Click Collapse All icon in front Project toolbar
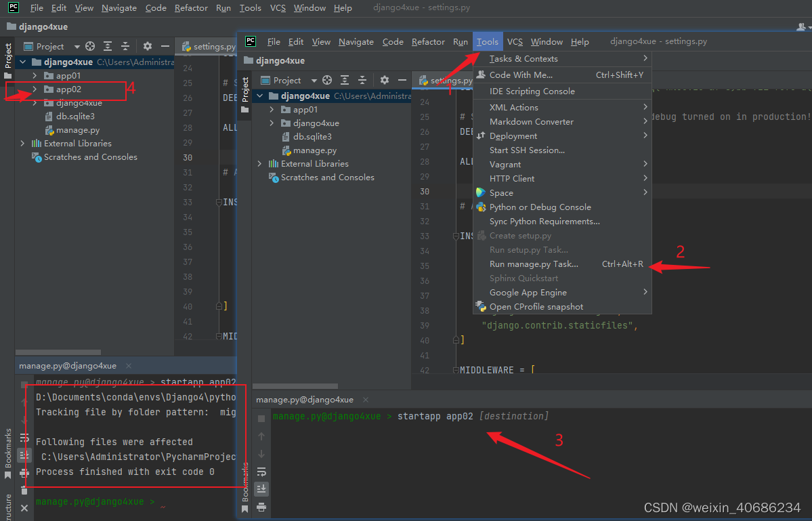 pyautogui.click(x=362, y=80)
